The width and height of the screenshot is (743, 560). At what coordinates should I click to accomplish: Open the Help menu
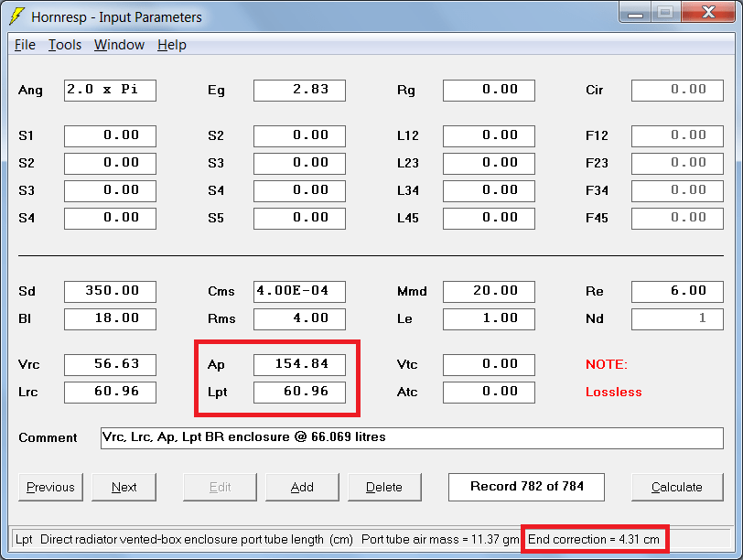[171, 45]
